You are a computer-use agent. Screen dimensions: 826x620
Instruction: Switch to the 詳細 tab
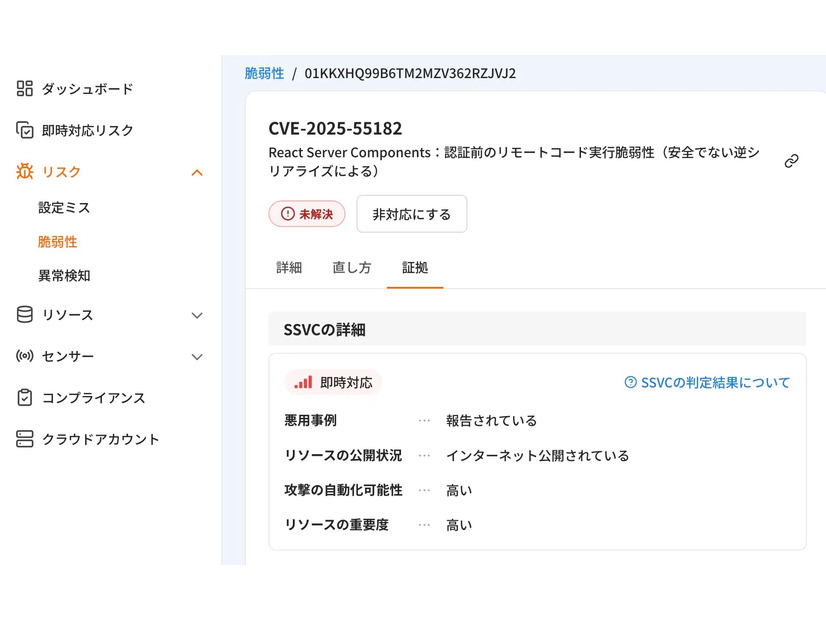pos(289,268)
